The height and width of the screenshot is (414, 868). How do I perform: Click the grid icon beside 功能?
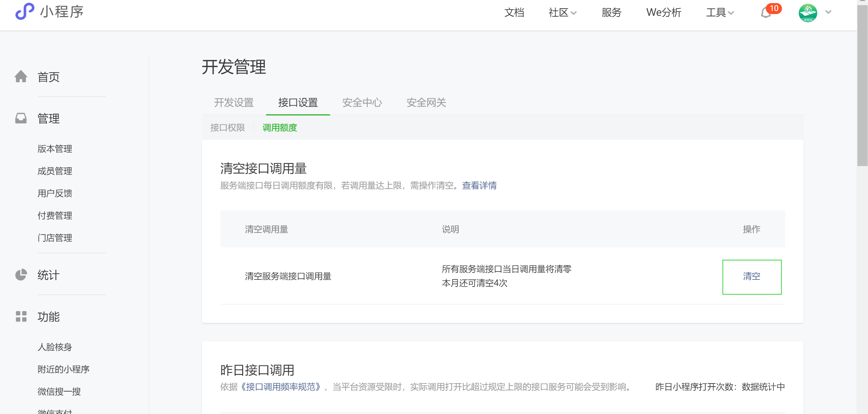[21, 316]
